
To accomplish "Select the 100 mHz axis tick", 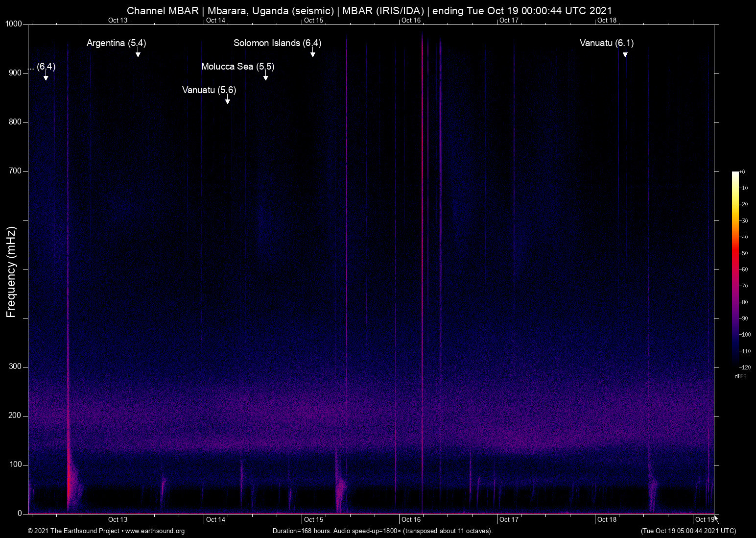I will 15,465.
